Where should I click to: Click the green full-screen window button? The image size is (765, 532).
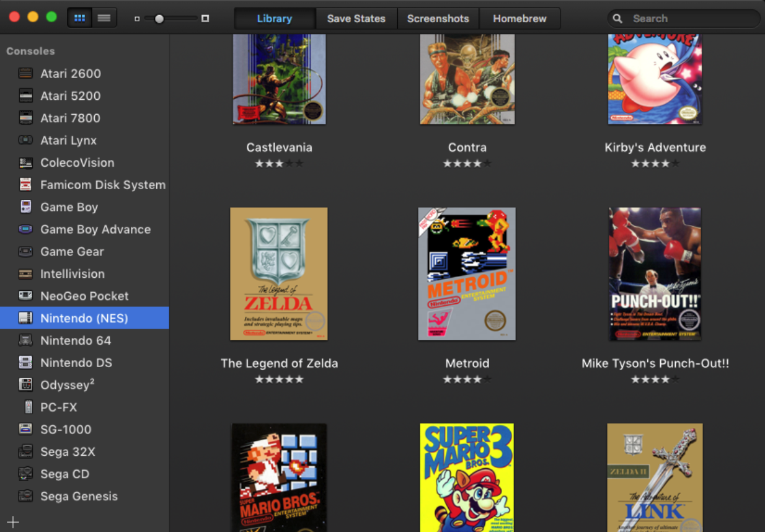click(51, 17)
